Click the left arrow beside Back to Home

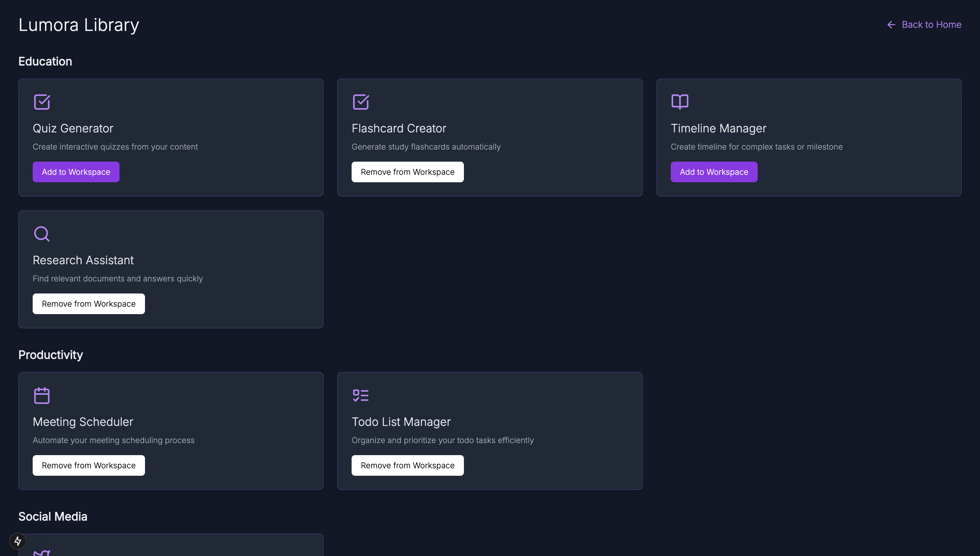[891, 25]
